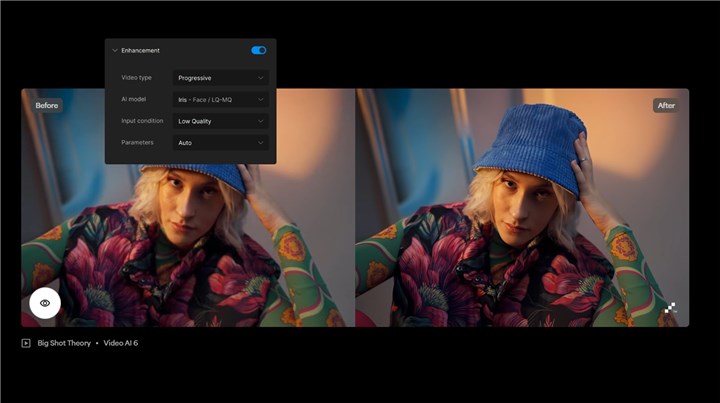Turn off the Enhancement toggle switch
The width and height of the screenshot is (720, 403).
(x=259, y=50)
